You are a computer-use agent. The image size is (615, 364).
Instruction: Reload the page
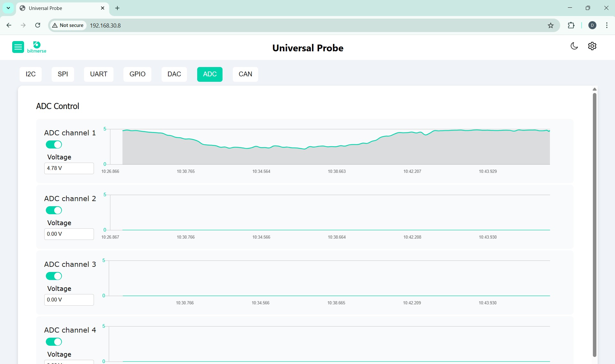38,25
